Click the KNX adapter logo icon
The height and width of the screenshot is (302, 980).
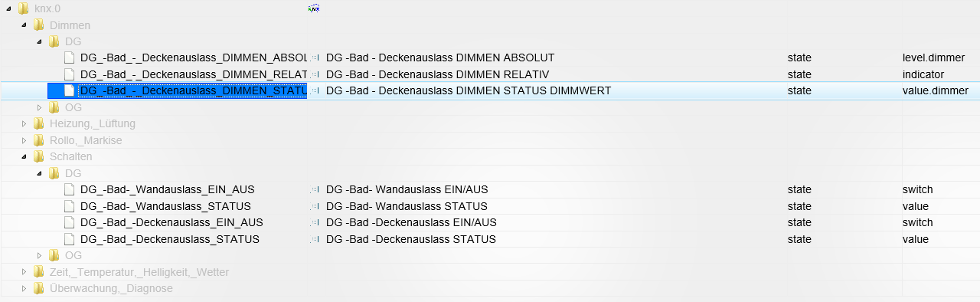click(x=314, y=8)
